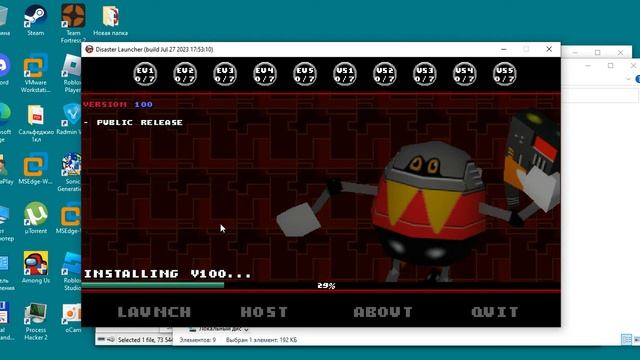Screen dimensions: 640x360
Task: Click the EV1 0/7 badge
Action: point(145,74)
